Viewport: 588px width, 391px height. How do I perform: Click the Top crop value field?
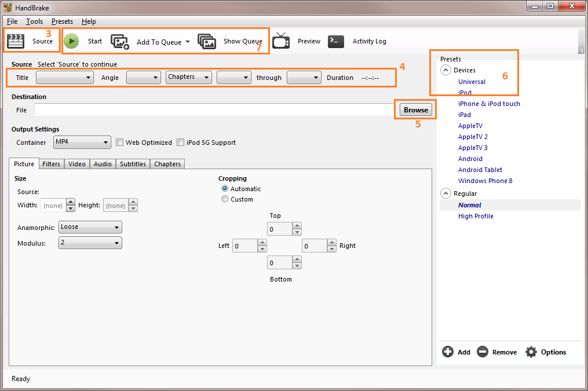pos(280,229)
